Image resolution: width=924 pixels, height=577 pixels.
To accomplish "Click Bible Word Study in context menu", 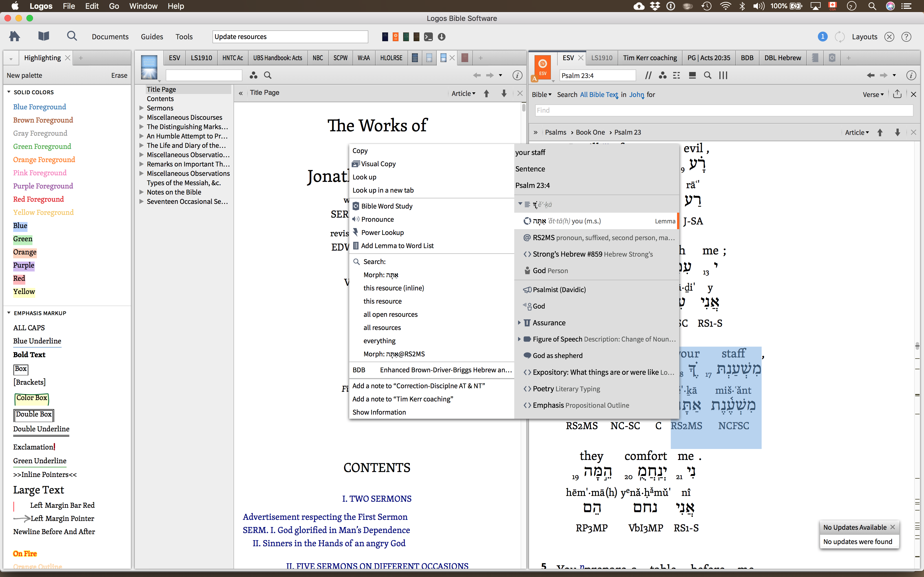I will pos(386,206).
